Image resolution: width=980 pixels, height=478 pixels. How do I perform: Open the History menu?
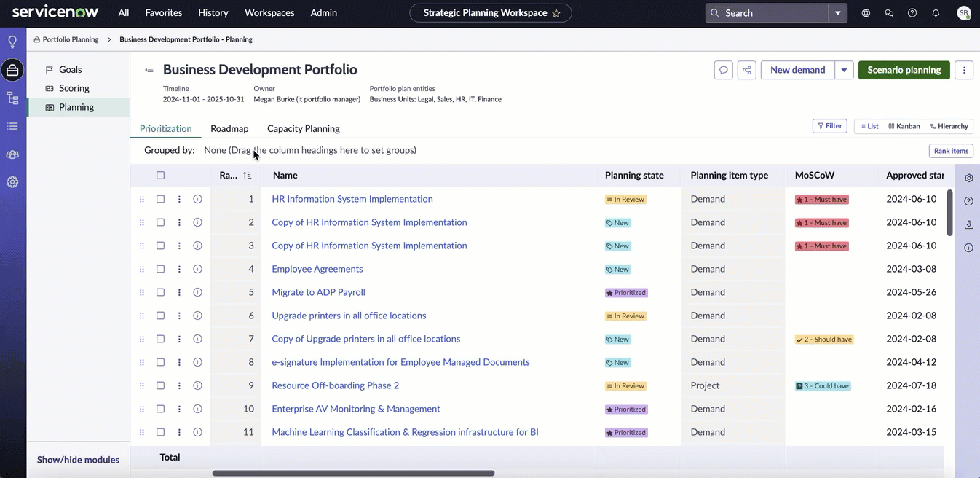pos(213,13)
